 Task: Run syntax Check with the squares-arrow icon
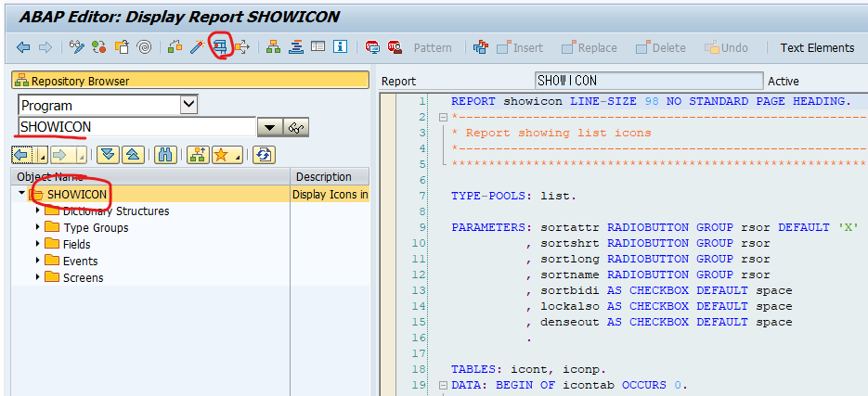[x=175, y=47]
